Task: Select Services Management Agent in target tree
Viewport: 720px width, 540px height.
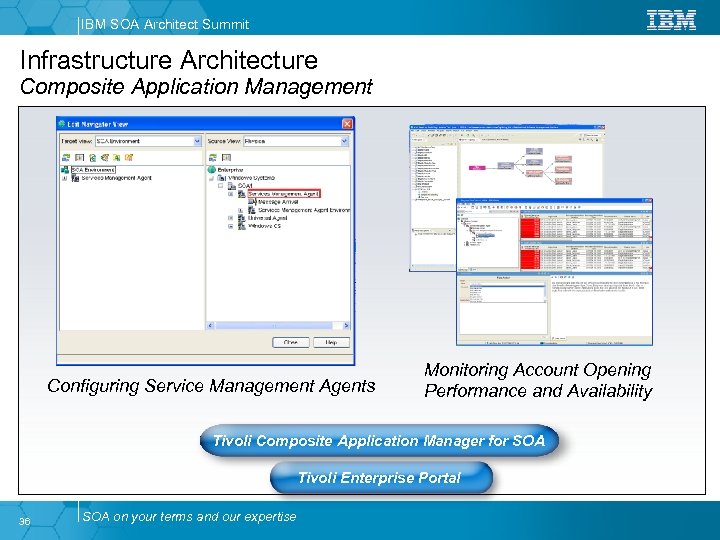Action: 117,178
